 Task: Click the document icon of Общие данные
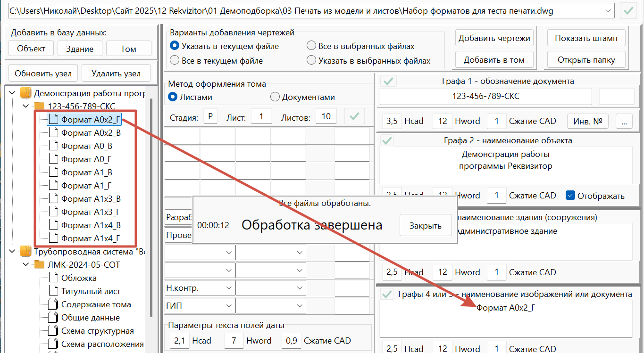[x=53, y=318]
